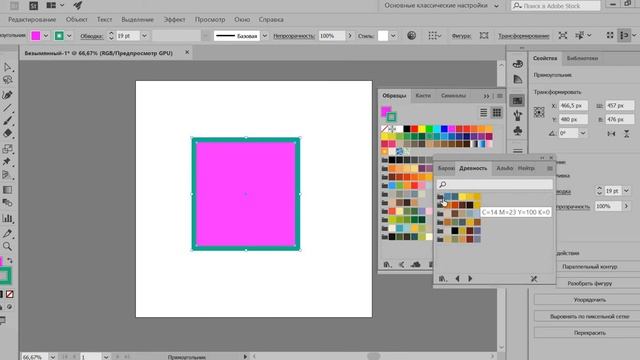Select the Eyedropper tool

coord(7,233)
